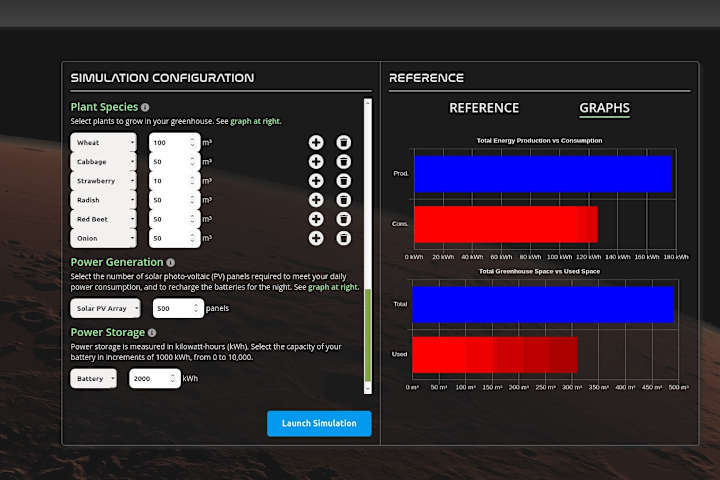
Task: Edit solar panels count field showing 500
Action: click(x=178, y=308)
